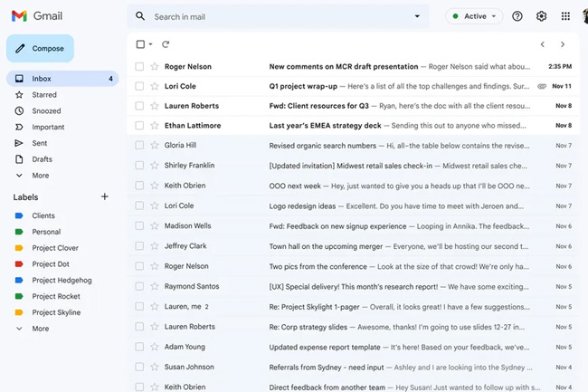Open select-all options dropdown arrow
Screen dimensions: 588x392
(x=150, y=44)
